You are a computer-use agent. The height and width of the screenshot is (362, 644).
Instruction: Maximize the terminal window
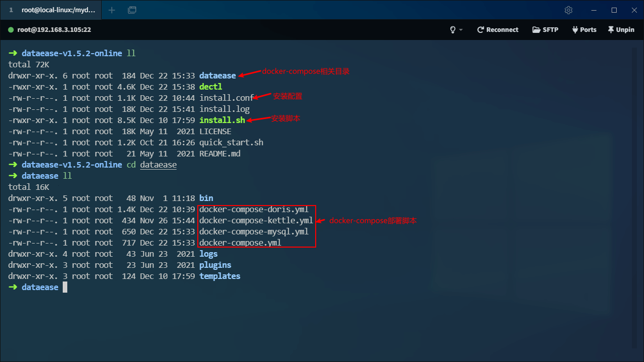(614, 10)
